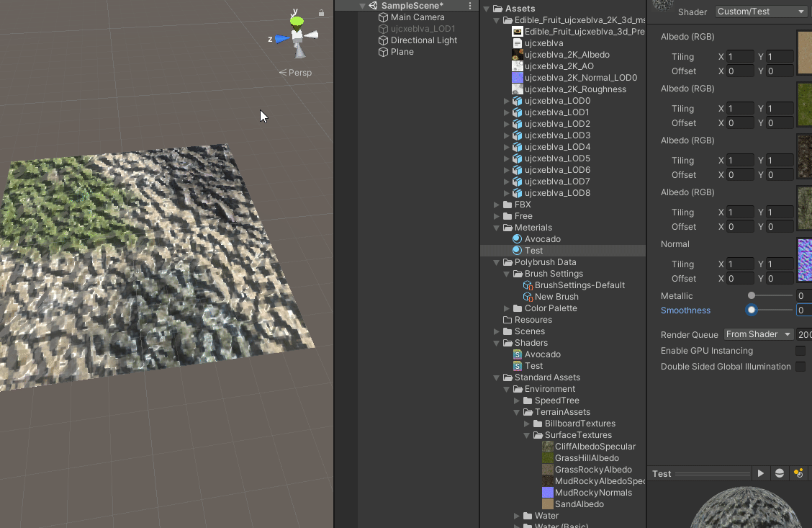Select GrassHillAlbedo texture thumbnail
This screenshot has width=812, height=528.
click(x=547, y=458)
